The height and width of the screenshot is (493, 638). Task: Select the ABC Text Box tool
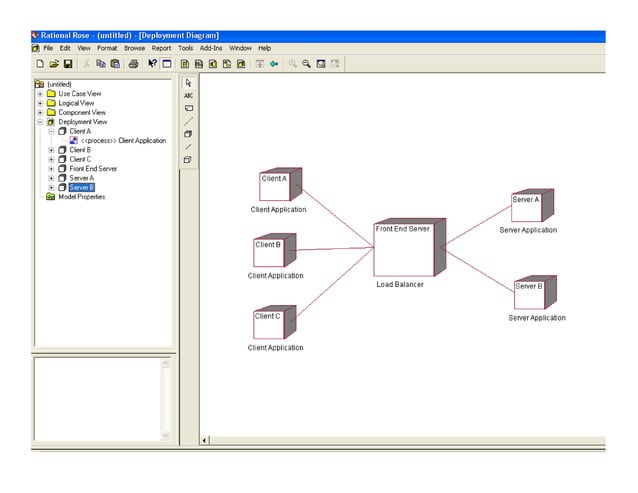(188, 95)
